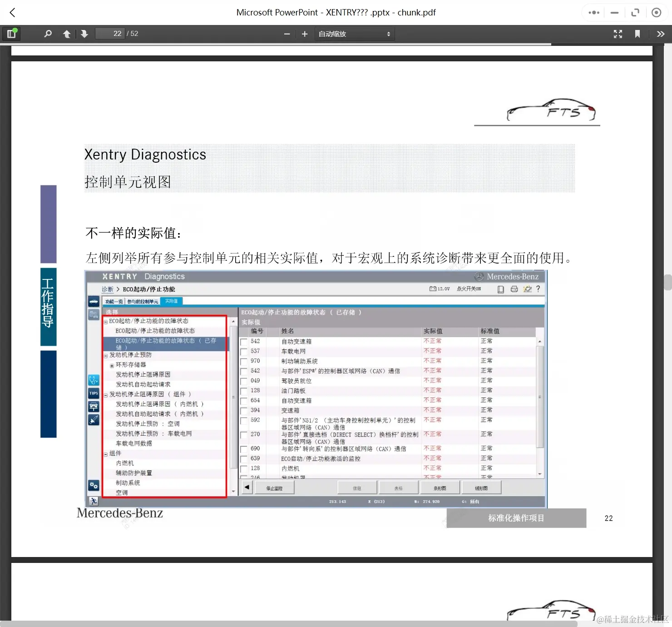Screen dimensions: 672x627
Task: Click the tree panel scroll-down arrow
Action: [x=233, y=492]
